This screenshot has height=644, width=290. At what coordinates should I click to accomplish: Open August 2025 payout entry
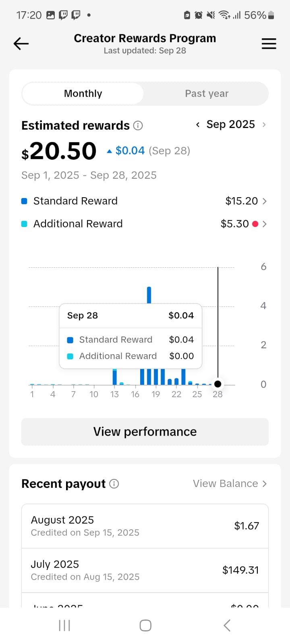point(145,526)
